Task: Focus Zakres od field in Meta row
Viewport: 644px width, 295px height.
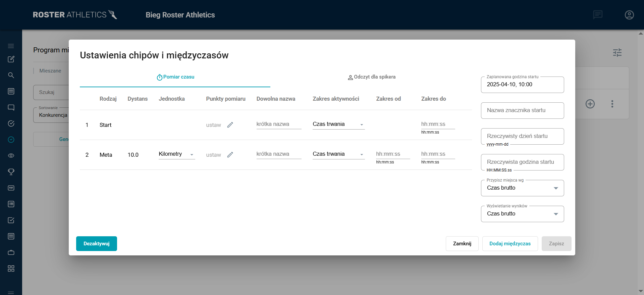Action: tap(393, 154)
